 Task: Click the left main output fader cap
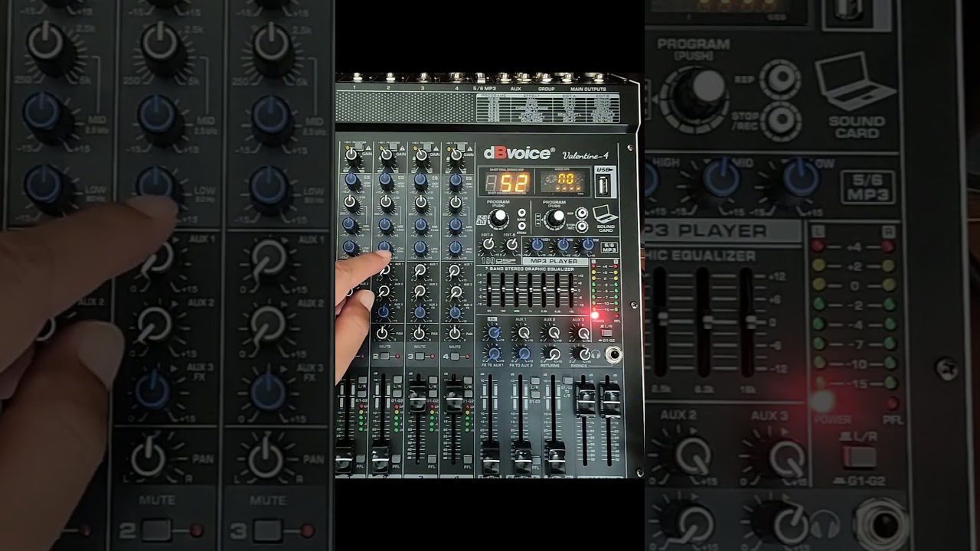pyautogui.click(x=586, y=399)
